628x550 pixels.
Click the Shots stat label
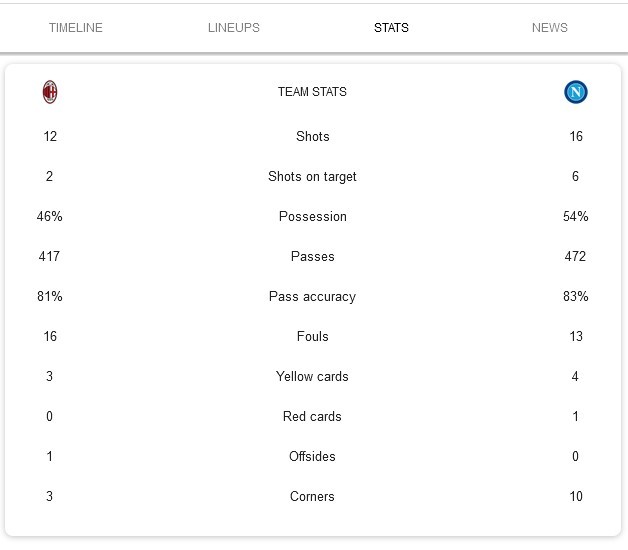pyautogui.click(x=312, y=136)
